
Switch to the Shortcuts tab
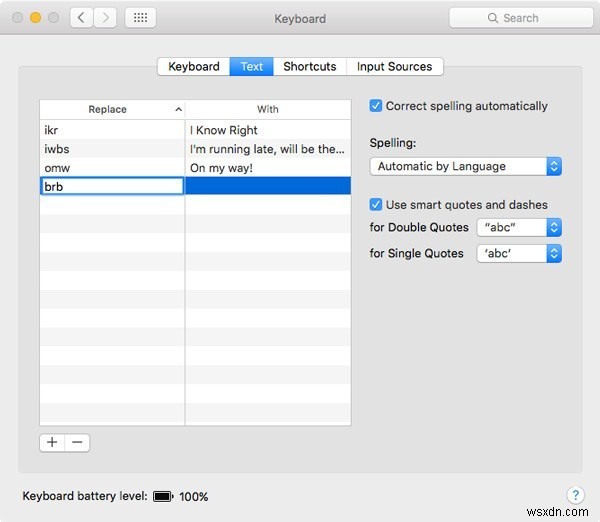pos(310,67)
